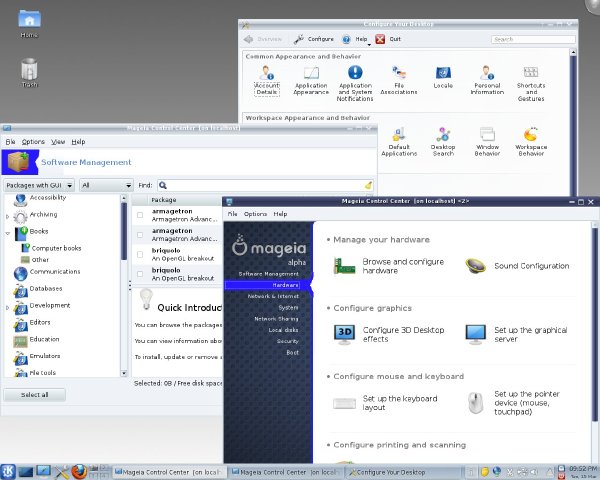The image size is (600, 480).
Task: Open the Packages with GUI dropdown
Action: pyautogui.click(x=39, y=185)
